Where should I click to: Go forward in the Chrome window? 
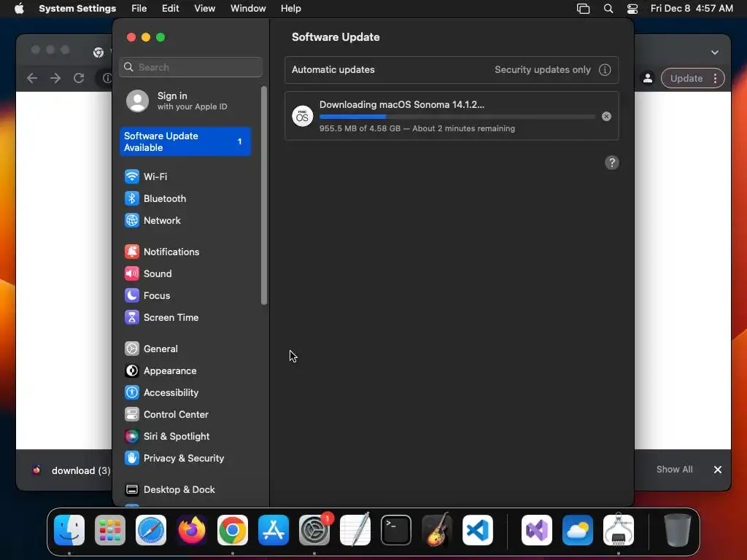(55, 78)
